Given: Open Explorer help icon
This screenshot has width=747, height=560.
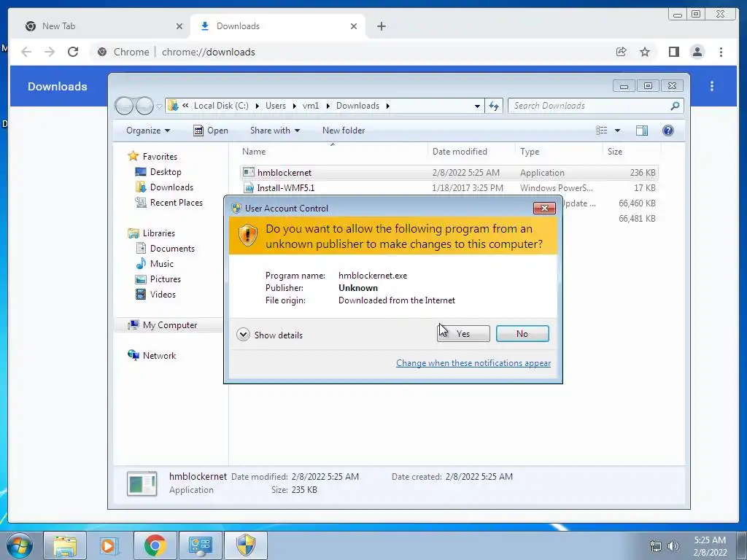Looking at the screenshot, I should (x=668, y=131).
